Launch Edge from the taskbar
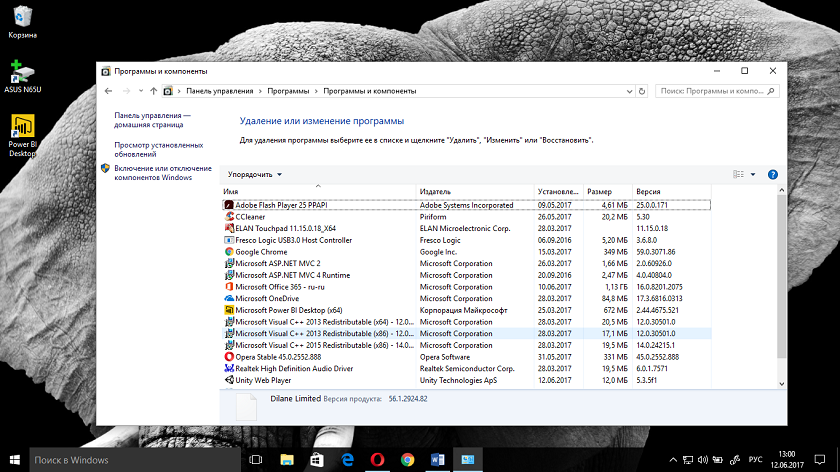 click(x=347, y=460)
